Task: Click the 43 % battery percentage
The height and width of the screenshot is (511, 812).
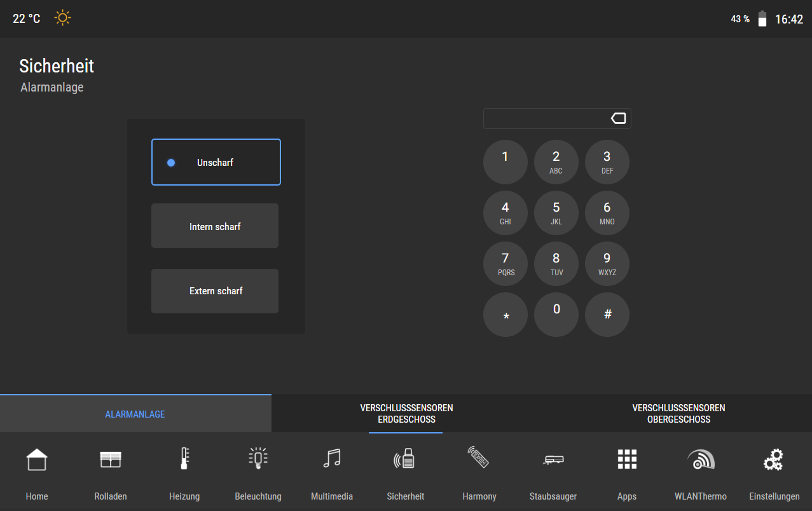Action: click(x=740, y=19)
